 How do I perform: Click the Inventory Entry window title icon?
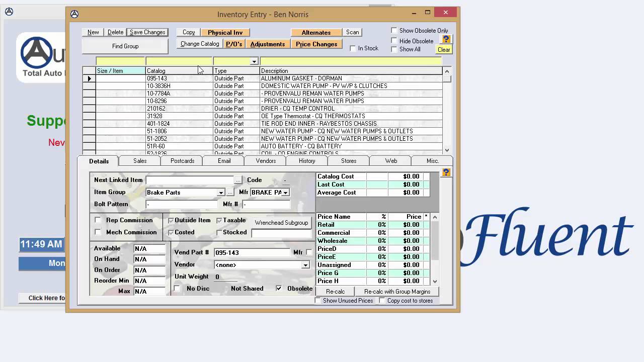click(74, 14)
